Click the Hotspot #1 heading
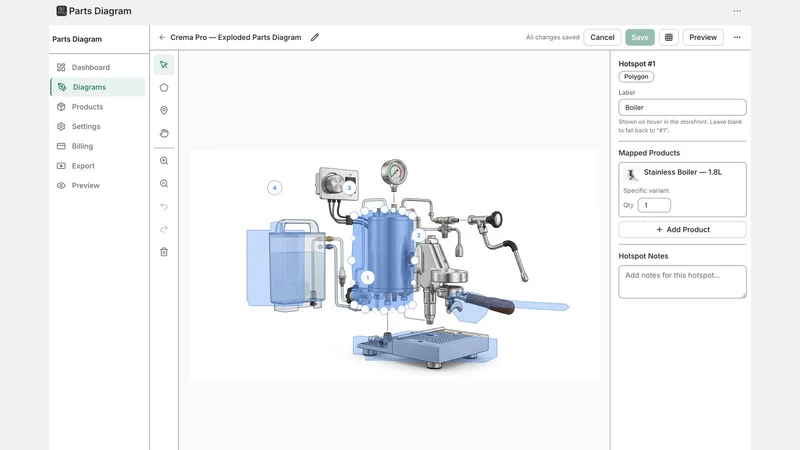800x450 pixels. 637,64
